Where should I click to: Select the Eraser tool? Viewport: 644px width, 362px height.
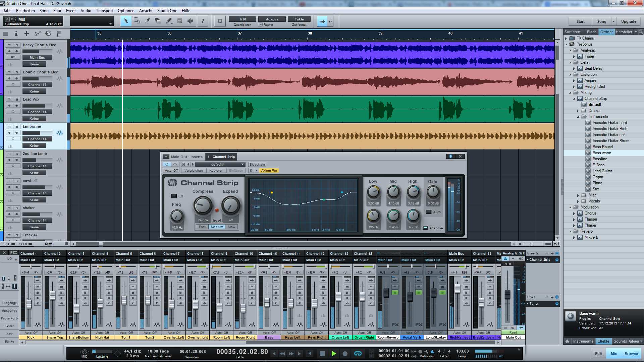[158, 21]
